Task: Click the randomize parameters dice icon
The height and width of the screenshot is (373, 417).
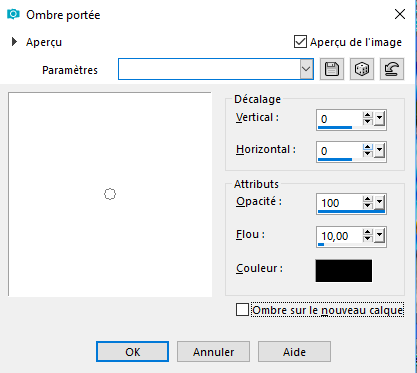Action: click(x=362, y=69)
